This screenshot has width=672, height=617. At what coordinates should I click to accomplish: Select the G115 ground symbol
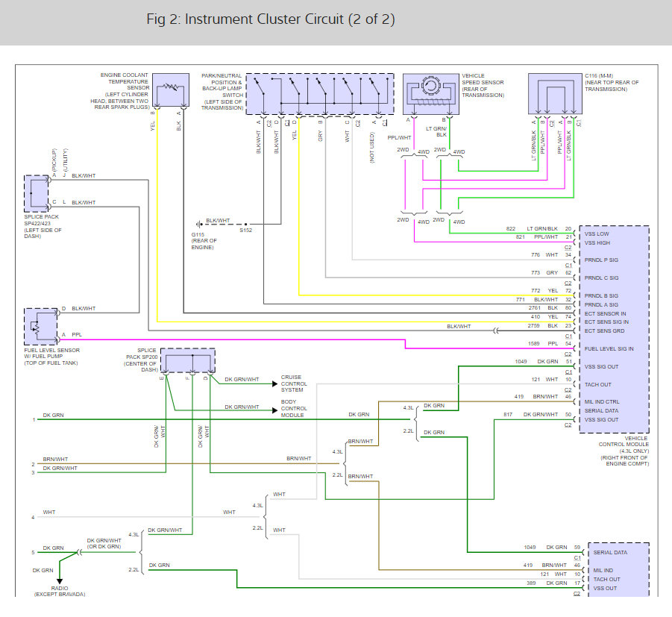[x=199, y=224]
